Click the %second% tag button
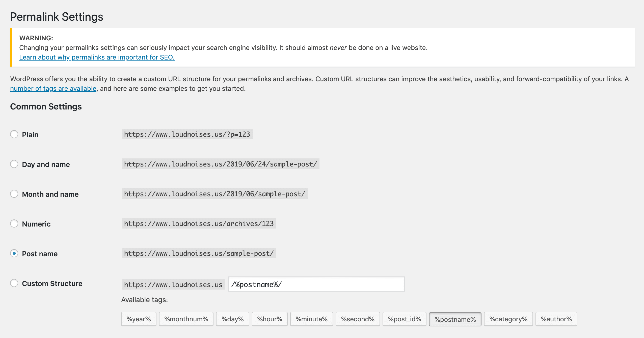Viewport: 644px width, 338px height. [358, 319]
